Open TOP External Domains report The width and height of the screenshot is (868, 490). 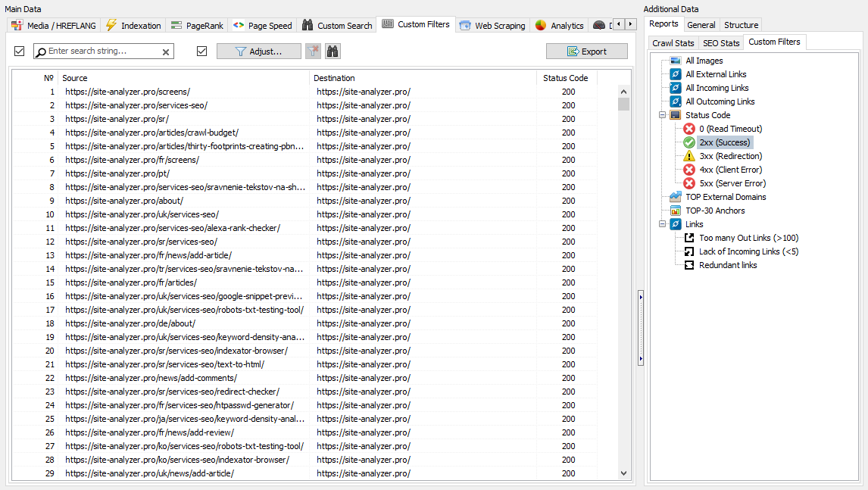(725, 197)
